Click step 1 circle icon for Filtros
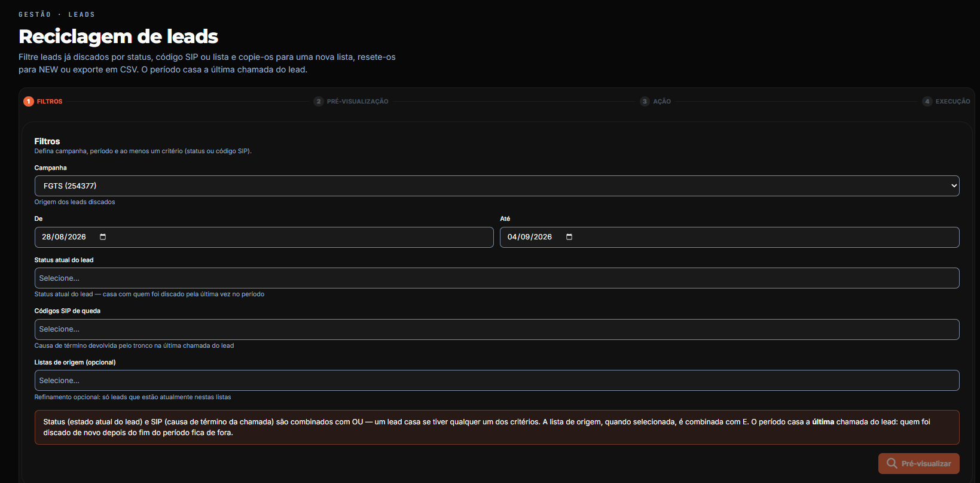 [x=28, y=101]
